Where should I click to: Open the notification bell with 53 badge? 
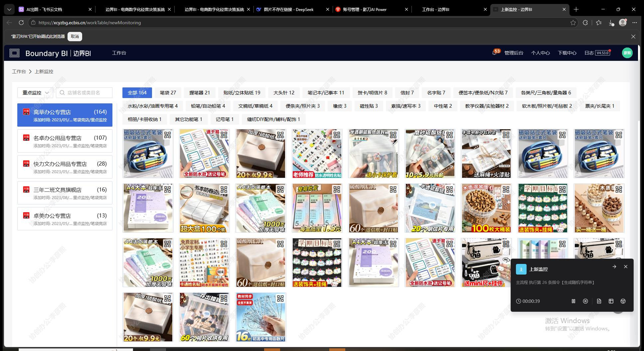[x=495, y=53]
